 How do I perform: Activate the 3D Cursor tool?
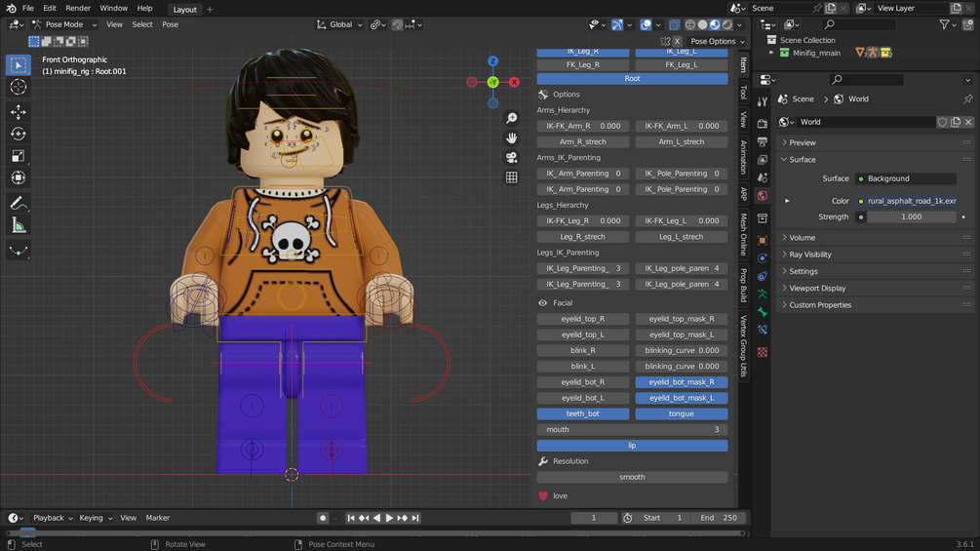coord(19,87)
